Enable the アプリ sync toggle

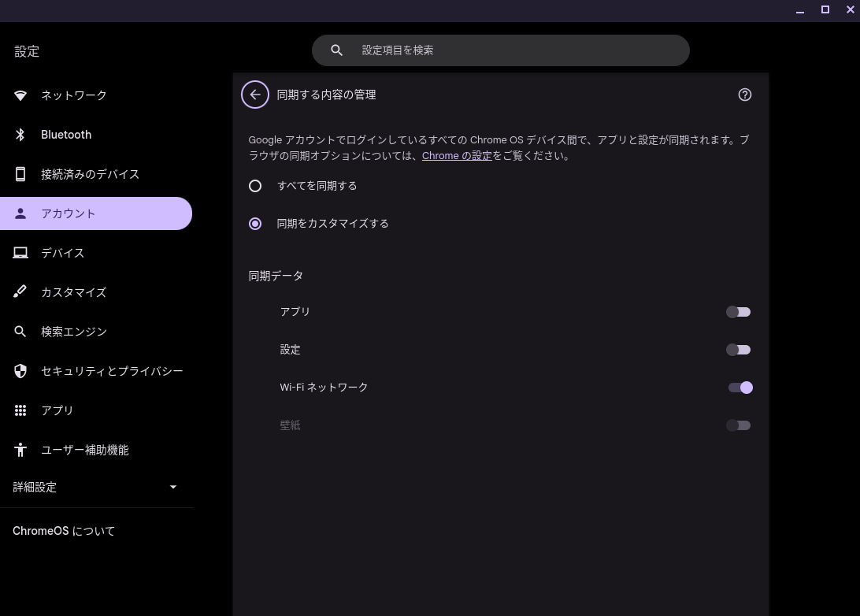(x=738, y=311)
